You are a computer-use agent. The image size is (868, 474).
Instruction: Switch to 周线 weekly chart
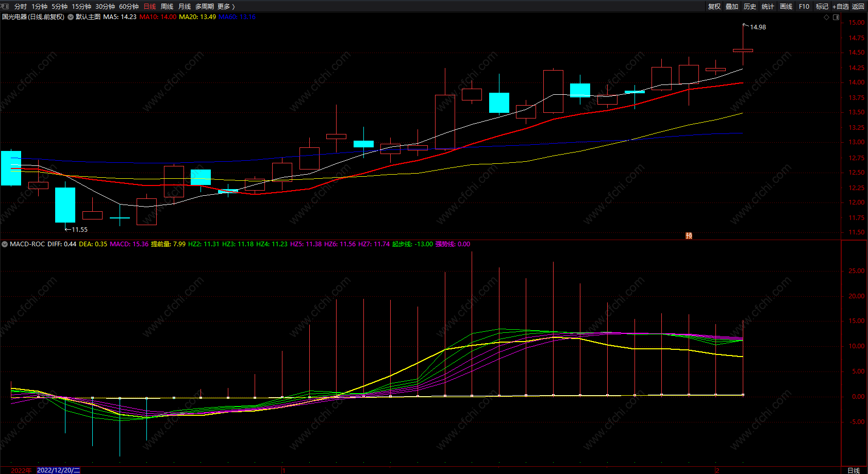pyautogui.click(x=167, y=7)
